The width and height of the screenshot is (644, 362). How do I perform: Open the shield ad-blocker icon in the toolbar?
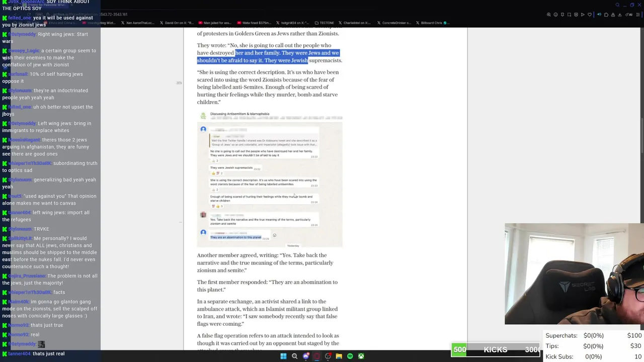[576, 15]
